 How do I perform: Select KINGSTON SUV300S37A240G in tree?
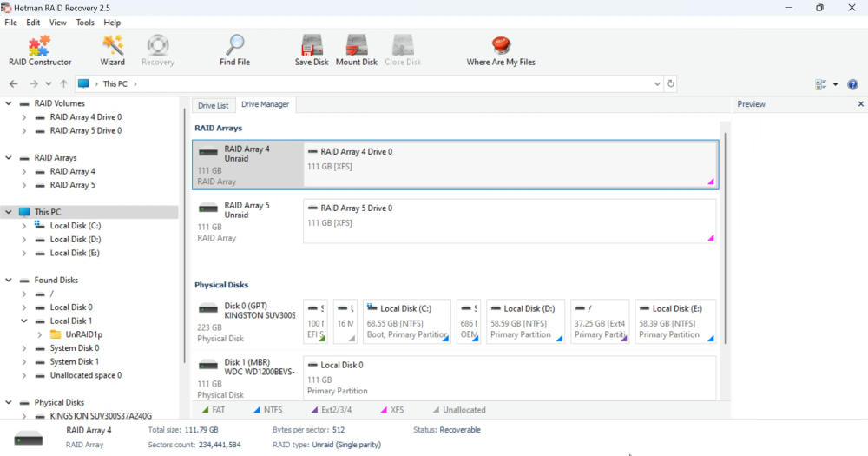pyautogui.click(x=101, y=415)
